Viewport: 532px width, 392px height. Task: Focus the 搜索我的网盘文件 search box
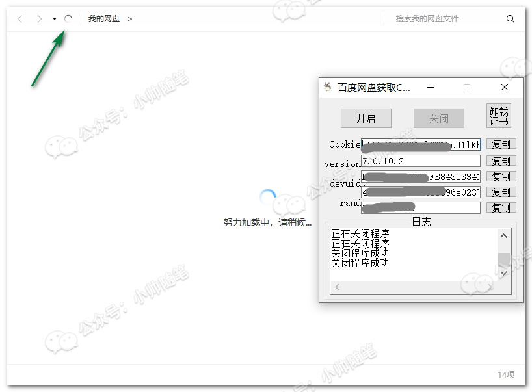427,19
